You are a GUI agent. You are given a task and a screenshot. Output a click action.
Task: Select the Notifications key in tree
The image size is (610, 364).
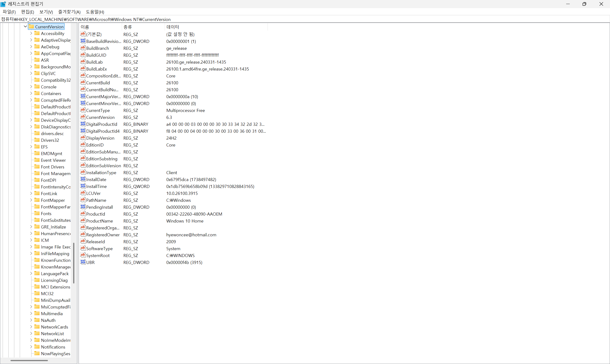click(x=53, y=347)
